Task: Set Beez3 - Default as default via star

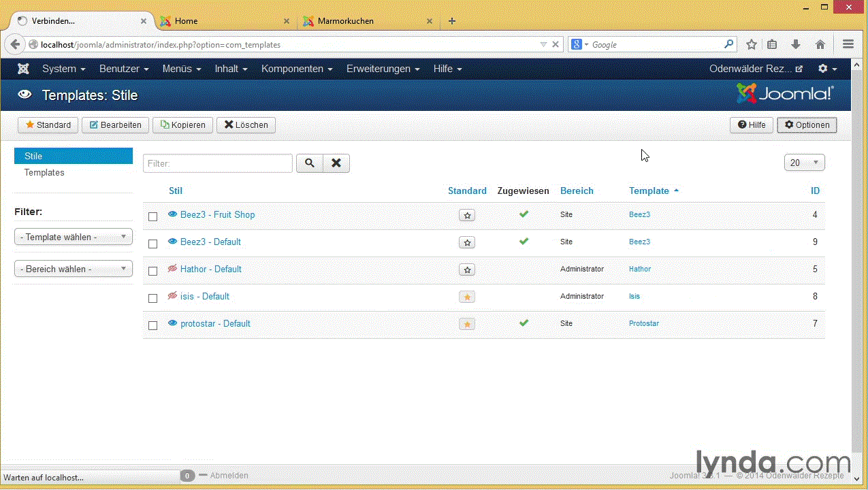Action: pos(467,242)
